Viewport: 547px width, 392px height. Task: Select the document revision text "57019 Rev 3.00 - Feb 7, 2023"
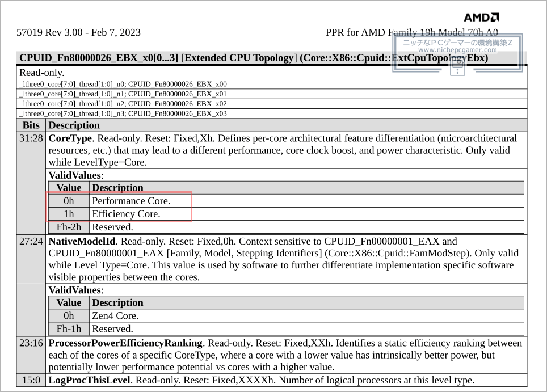78,32
